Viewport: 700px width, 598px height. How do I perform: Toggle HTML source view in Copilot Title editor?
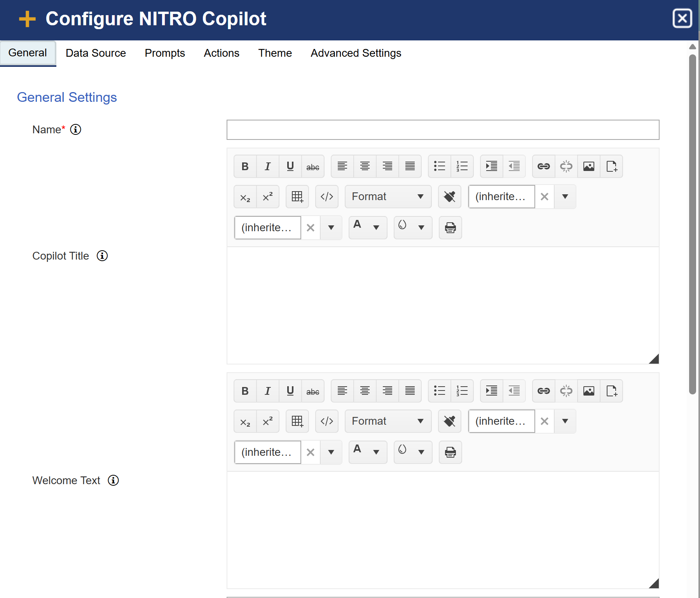(327, 197)
